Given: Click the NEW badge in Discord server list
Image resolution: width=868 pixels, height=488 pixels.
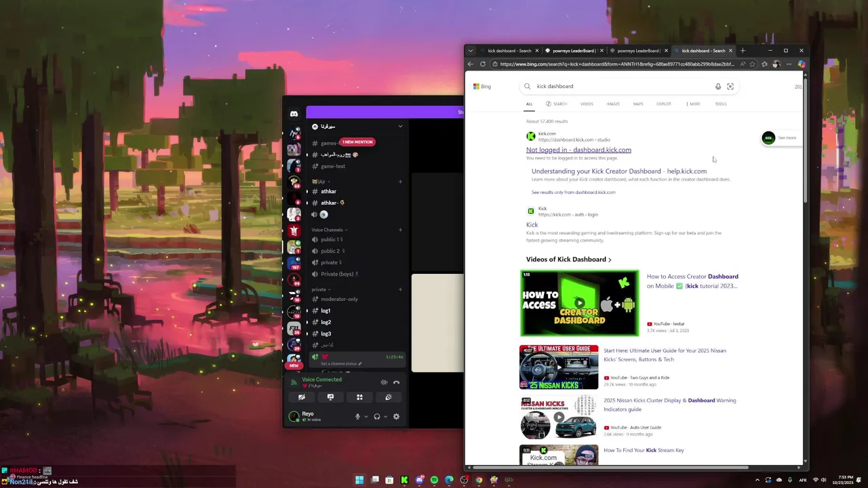Looking at the screenshot, I should tap(294, 365).
